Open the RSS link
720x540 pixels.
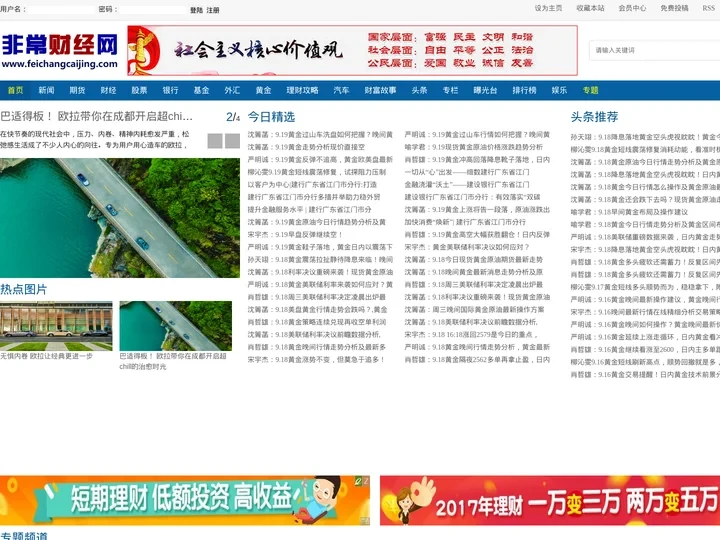coord(709,8)
